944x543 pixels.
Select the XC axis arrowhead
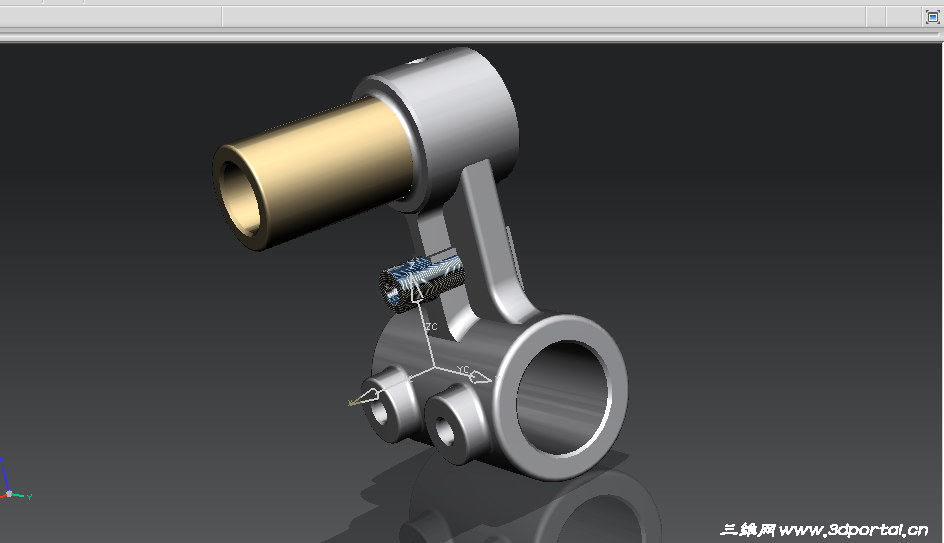(x=365, y=397)
